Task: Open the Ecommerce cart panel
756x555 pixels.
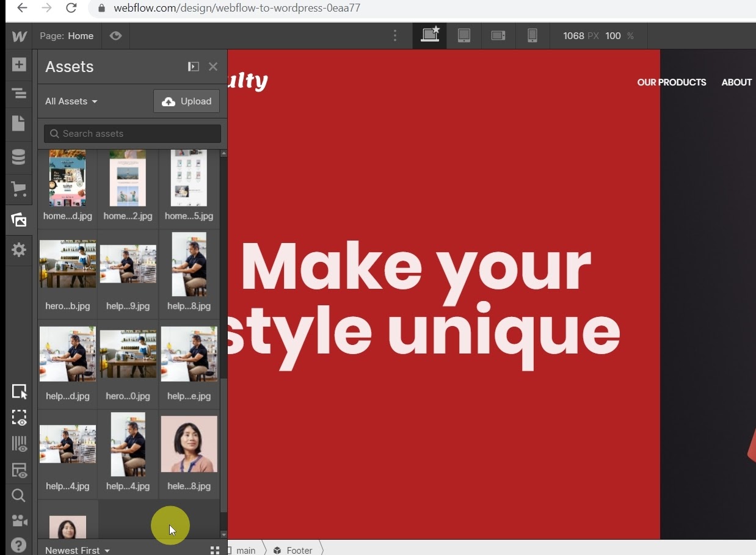Action: tap(19, 189)
